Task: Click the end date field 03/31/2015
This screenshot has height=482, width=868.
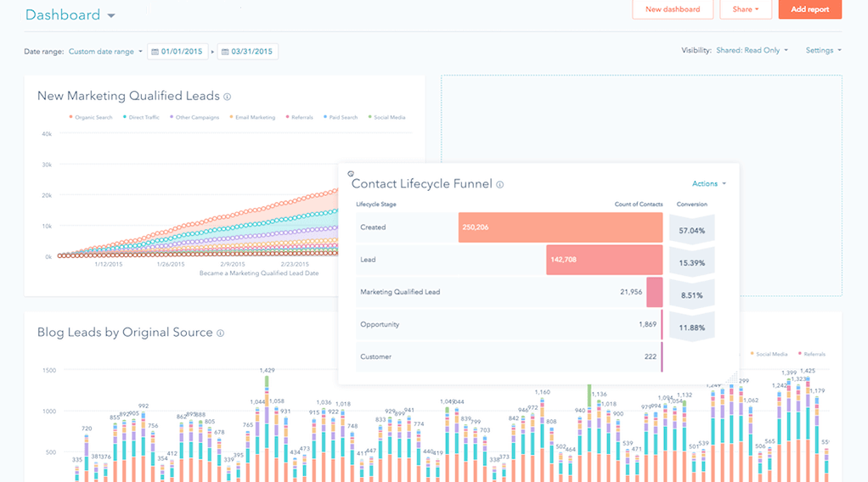Action: point(248,52)
